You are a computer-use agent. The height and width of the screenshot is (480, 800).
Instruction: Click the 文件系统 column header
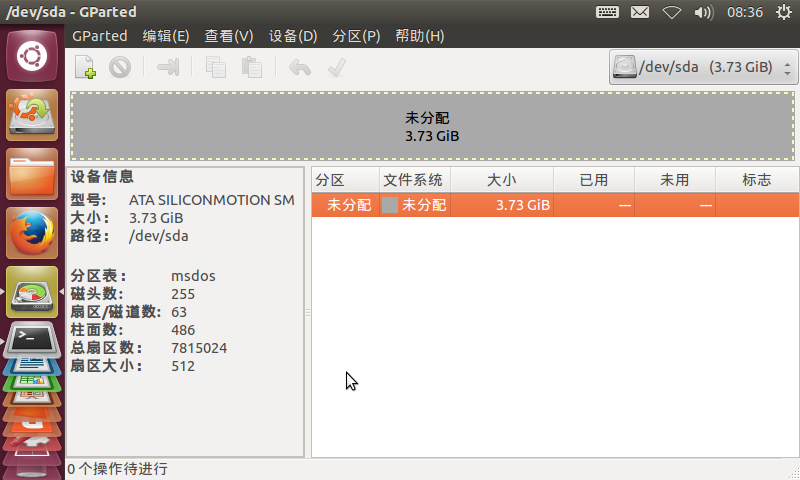[x=415, y=180]
